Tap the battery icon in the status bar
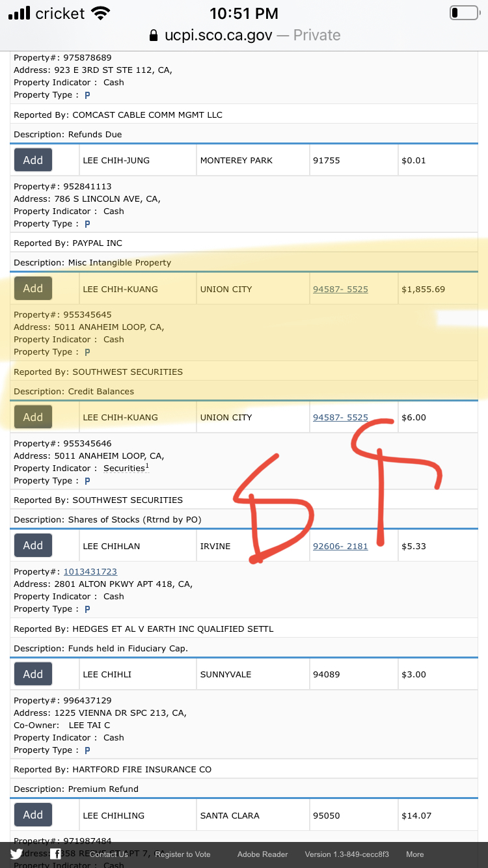 point(464,13)
